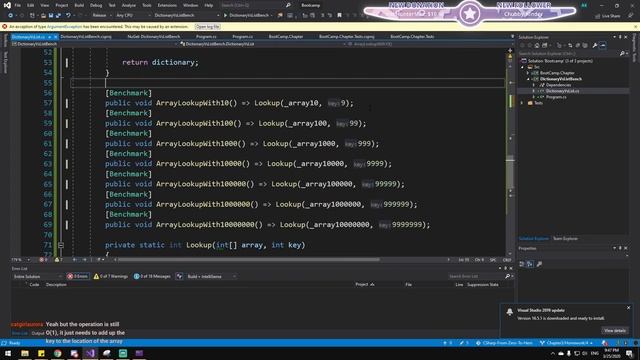Open File Explorer from taskbar
The width and height of the screenshot is (640, 360).
point(25,353)
